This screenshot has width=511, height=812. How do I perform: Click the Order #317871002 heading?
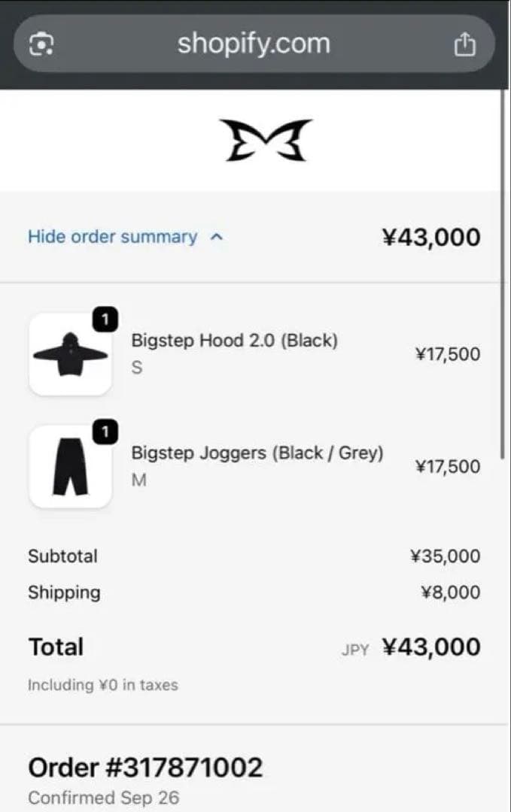pyautogui.click(x=145, y=768)
